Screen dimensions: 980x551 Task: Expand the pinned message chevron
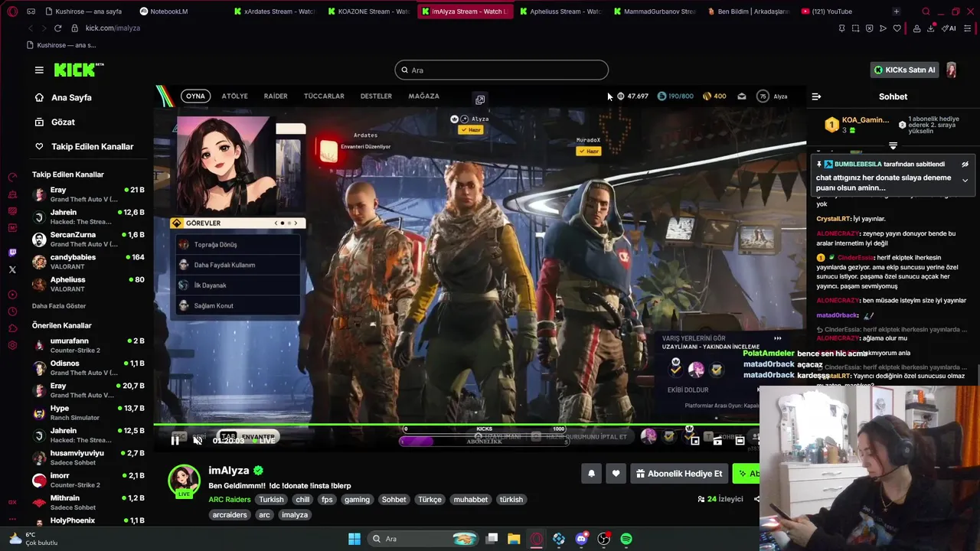point(965,181)
